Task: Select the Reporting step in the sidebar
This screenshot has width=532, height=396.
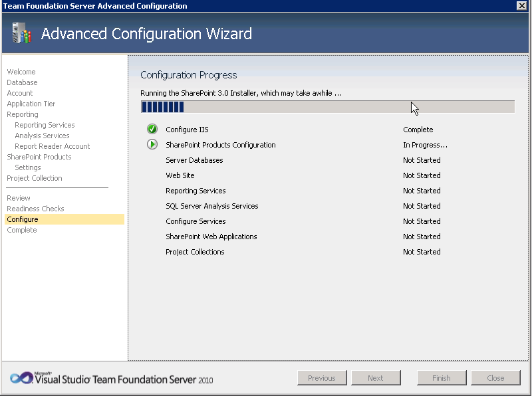Action: pos(23,114)
